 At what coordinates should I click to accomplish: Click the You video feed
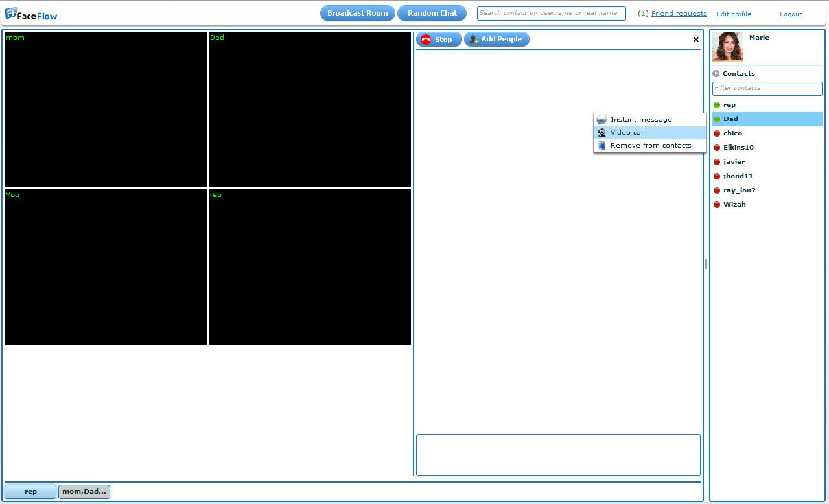pyautogui.click(x=106, y=267)
